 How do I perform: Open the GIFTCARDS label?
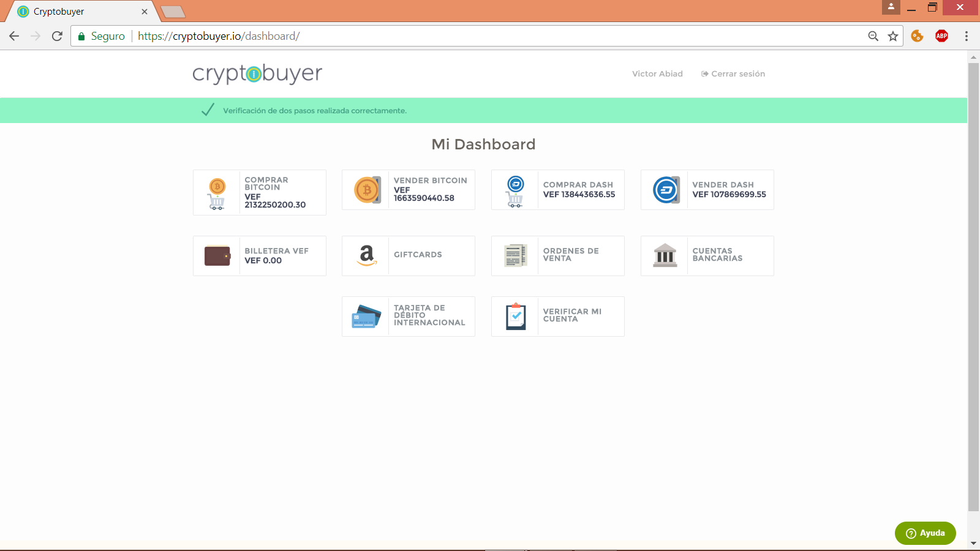[418, 255]
